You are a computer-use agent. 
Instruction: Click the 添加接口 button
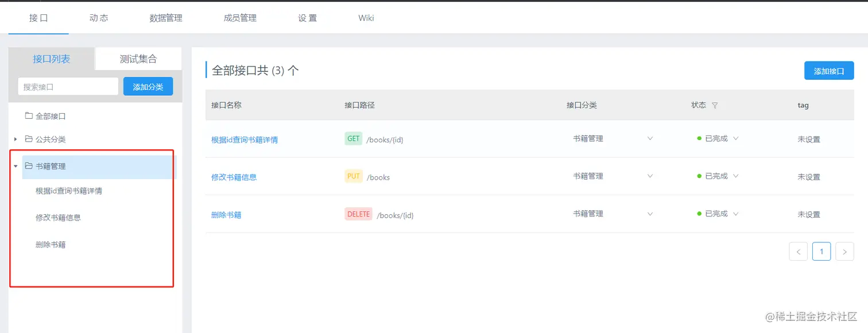point(829,71)
